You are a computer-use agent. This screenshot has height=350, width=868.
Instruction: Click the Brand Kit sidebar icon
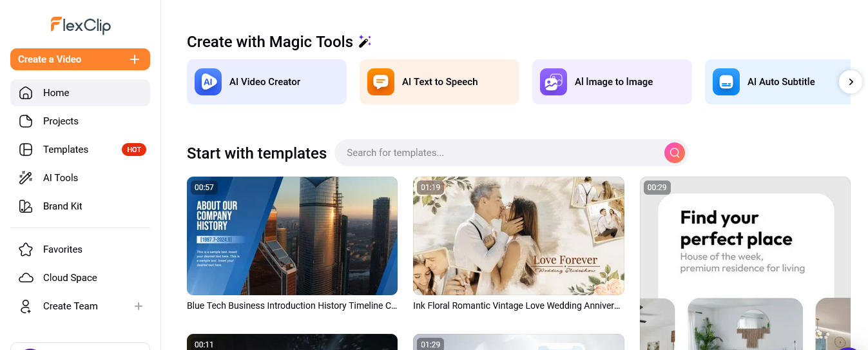point(26,206)
